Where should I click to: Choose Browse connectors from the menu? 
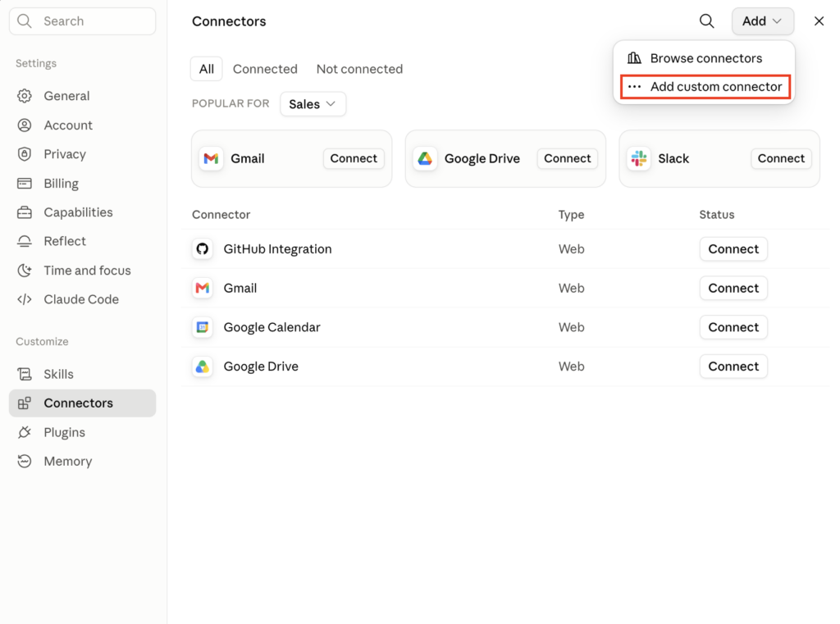[705, 58]
